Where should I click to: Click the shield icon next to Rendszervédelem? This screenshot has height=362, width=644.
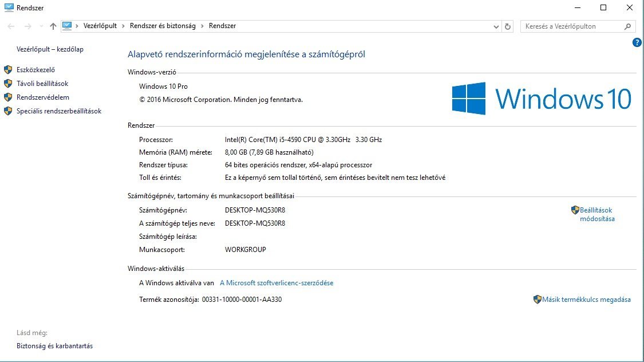pyautogui.click(x=8, y=97)
